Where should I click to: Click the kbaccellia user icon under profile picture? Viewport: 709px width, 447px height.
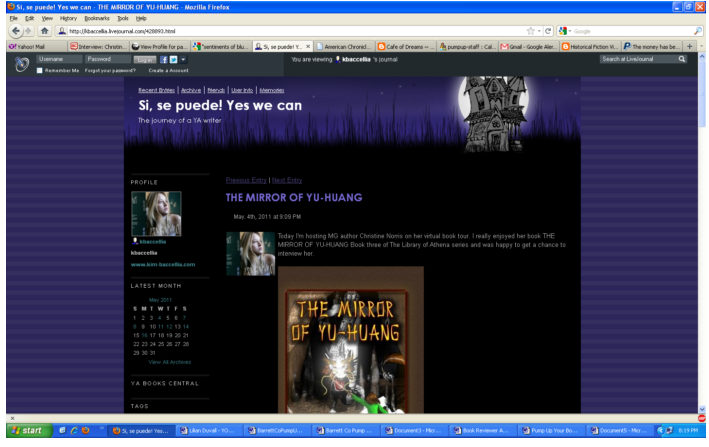pos(135,241)
